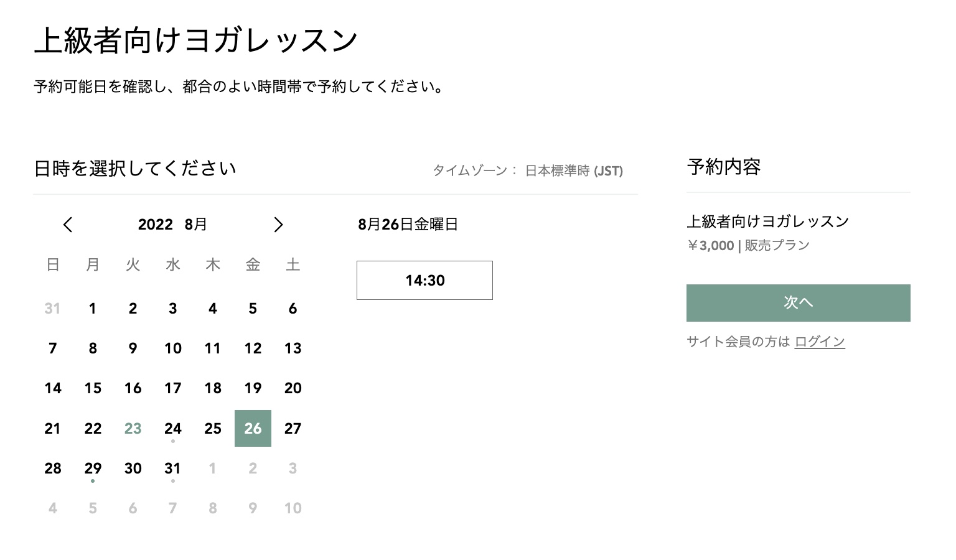Select August 7 in the Sunday column

click(53, 348)
